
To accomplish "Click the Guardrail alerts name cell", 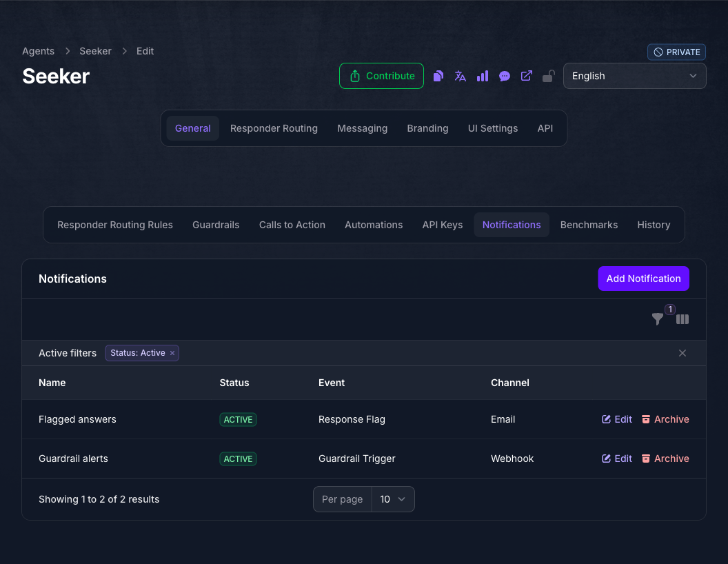I will click(73, 459).
